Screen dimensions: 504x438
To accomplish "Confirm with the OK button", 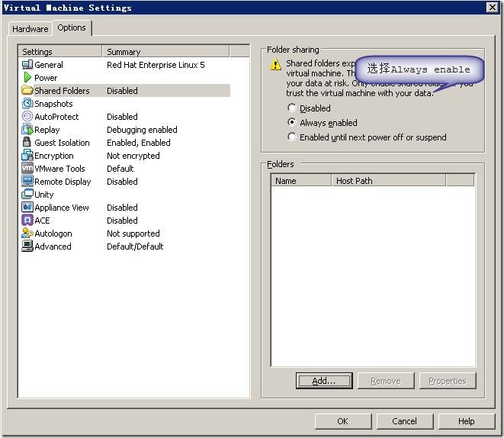I will pos(342,421).
